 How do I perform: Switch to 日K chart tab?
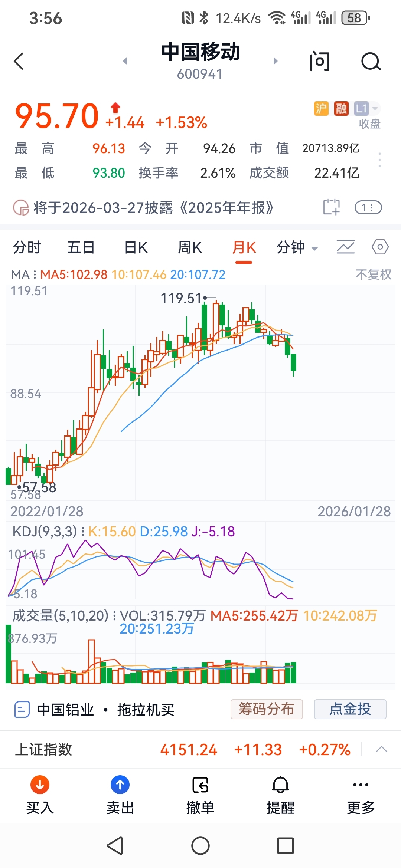(x=136, y=247)
